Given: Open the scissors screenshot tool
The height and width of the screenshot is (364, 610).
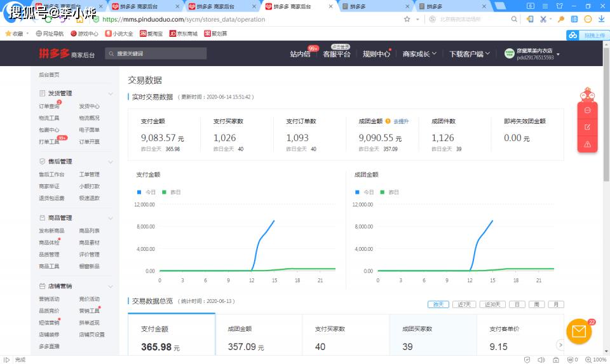Looking at the screenshot, I should tap(543, 19).
